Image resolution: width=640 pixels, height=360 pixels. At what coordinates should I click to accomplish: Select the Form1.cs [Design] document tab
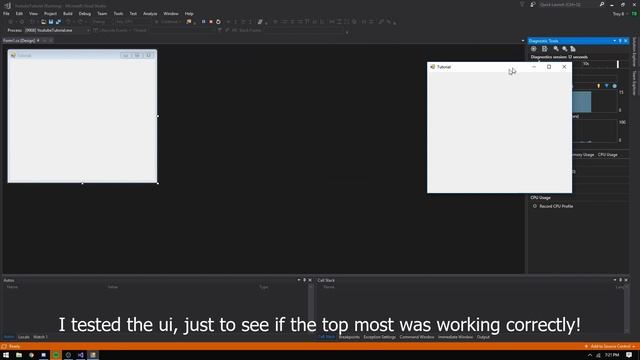point(19,40)
